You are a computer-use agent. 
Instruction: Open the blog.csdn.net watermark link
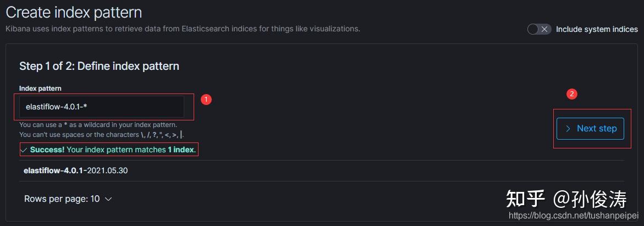(573, 216)
